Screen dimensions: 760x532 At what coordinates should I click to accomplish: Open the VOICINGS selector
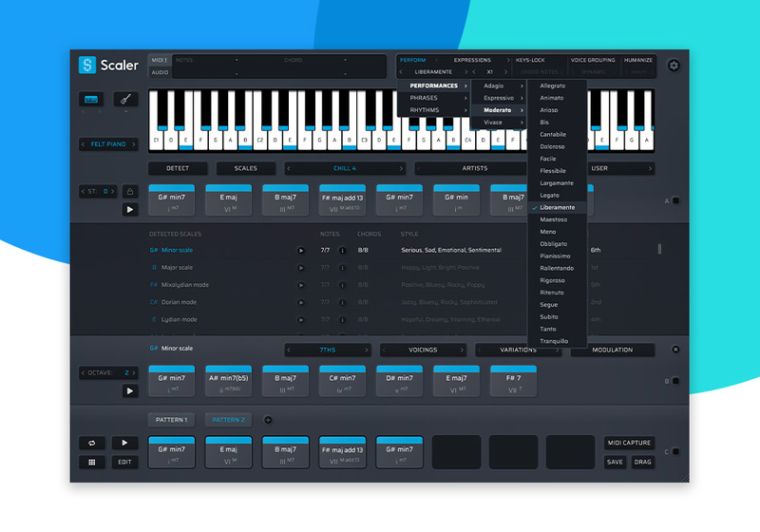pos(423,350)
